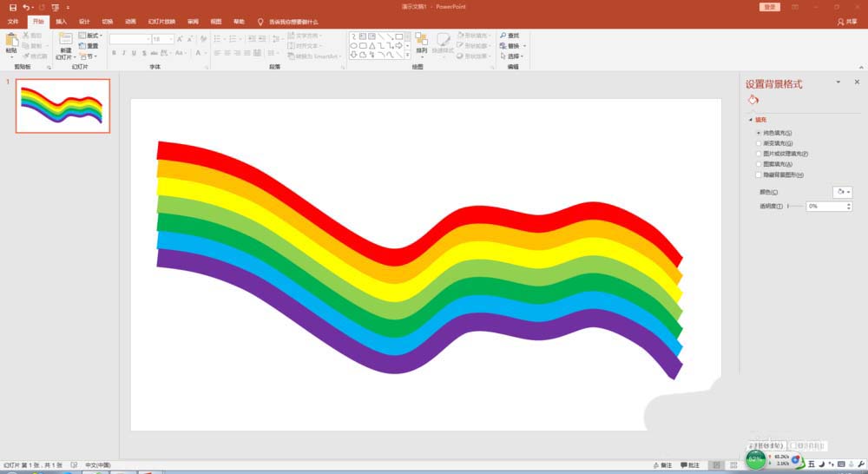Image resolution: width=868 pixels, height=474 pixels.
Task: Click the Sign in button in title bar
Action: click(770, 7)
